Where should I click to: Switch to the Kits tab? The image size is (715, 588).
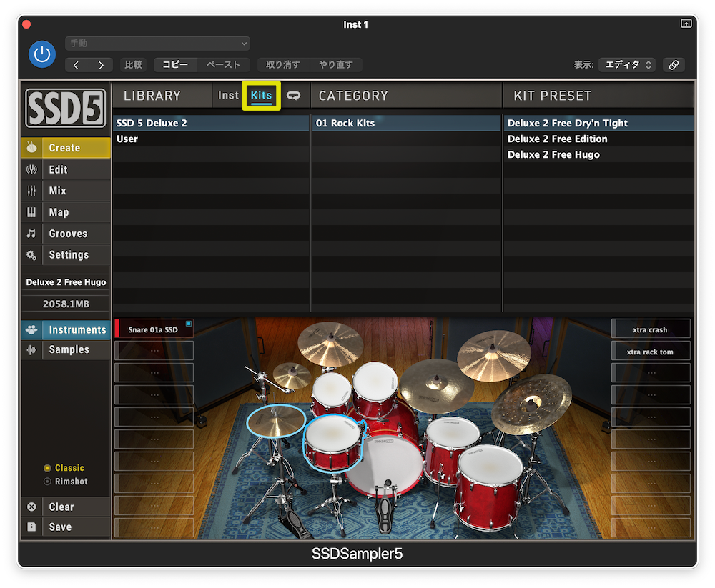[x=261, y=95]
